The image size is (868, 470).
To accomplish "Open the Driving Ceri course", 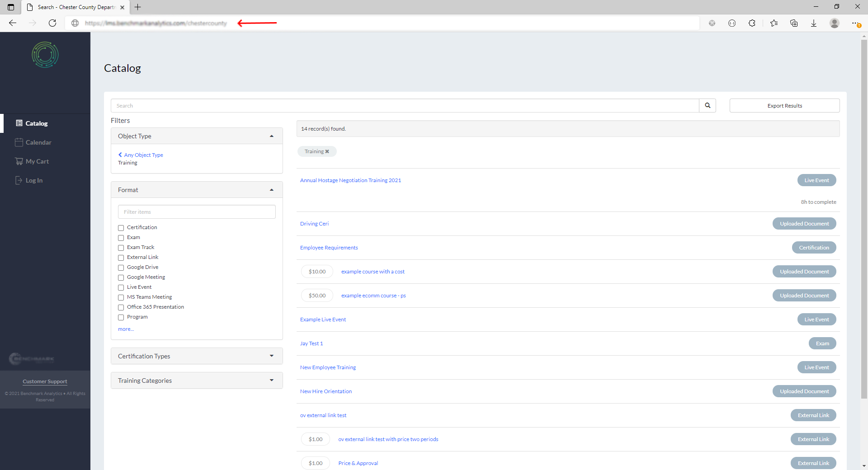I will click(314, 224).
